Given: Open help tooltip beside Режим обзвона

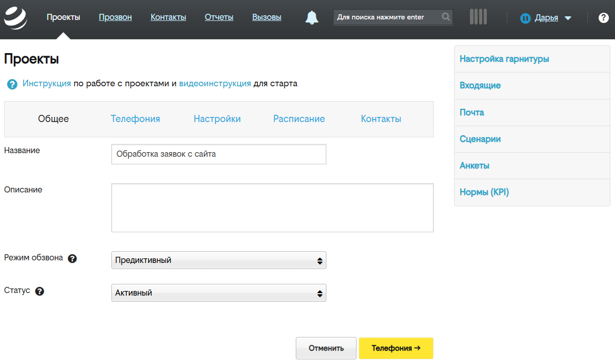Looking at the screenshot, I should 72,258.
